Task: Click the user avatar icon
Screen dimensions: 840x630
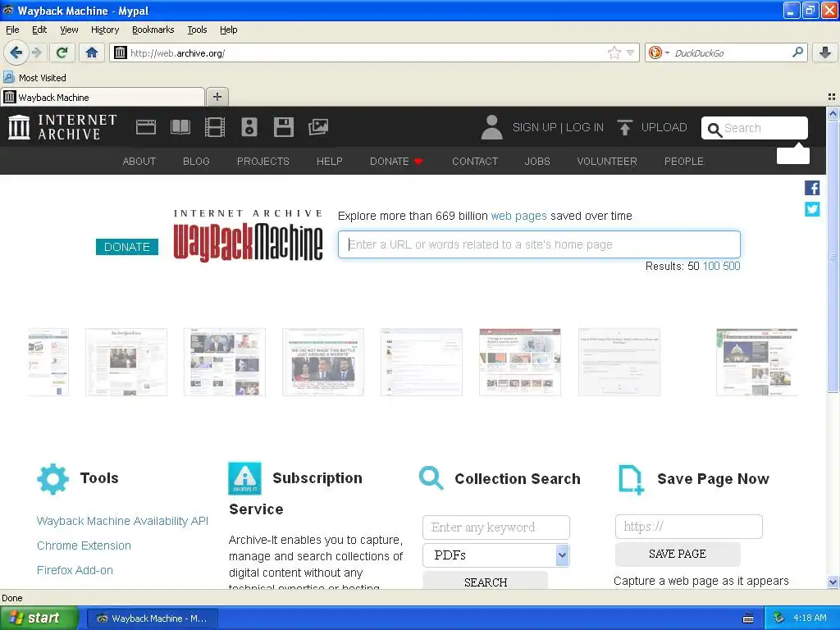Action: click(491, 127)
